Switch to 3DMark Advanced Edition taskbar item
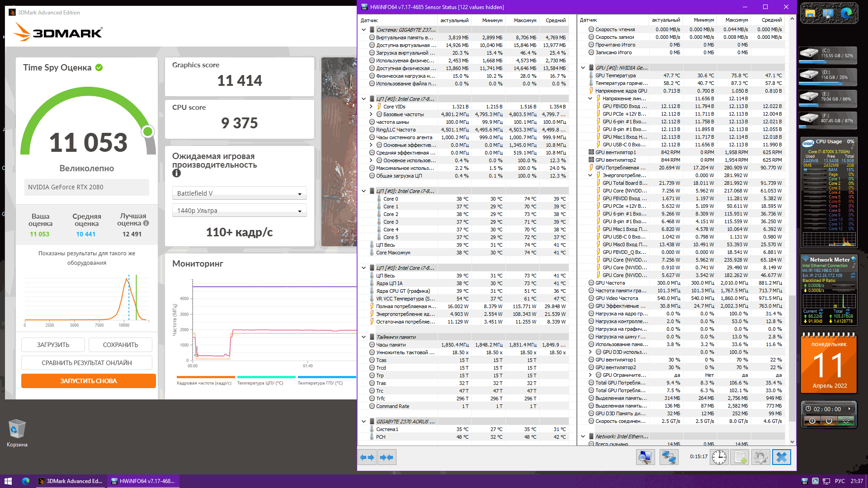The width and height of the screenshot is (868, 488). tap(71, 481)
